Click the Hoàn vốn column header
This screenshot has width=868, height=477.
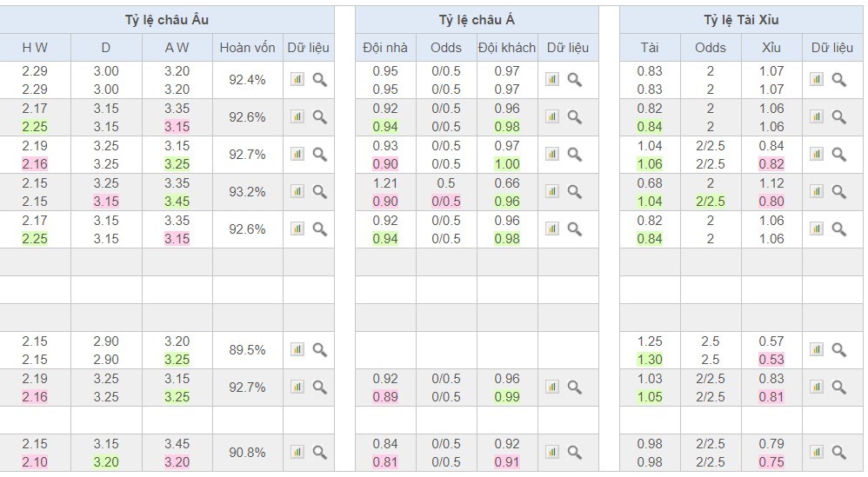point(247,48)
